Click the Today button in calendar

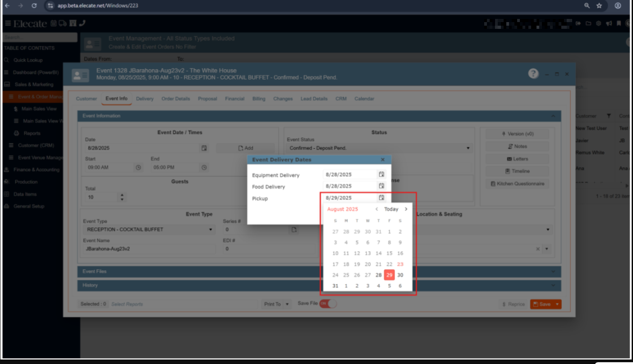[x=391, y=209]
